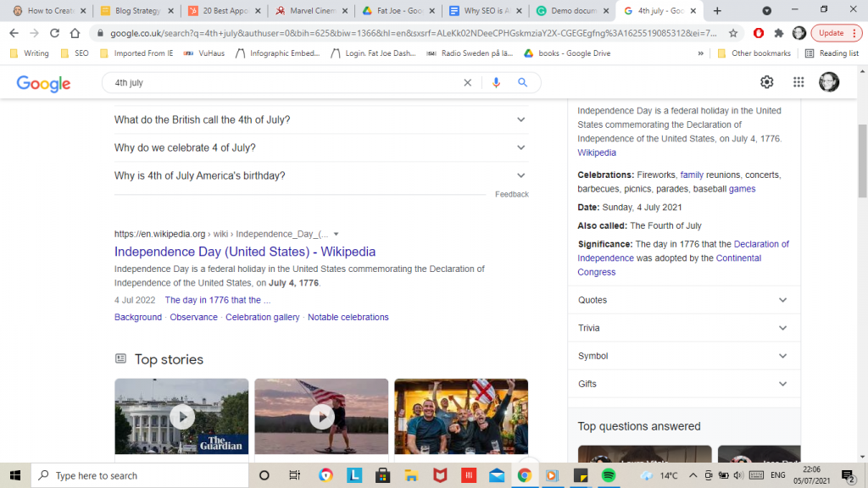Expand the Trivia section

(684, 328)
